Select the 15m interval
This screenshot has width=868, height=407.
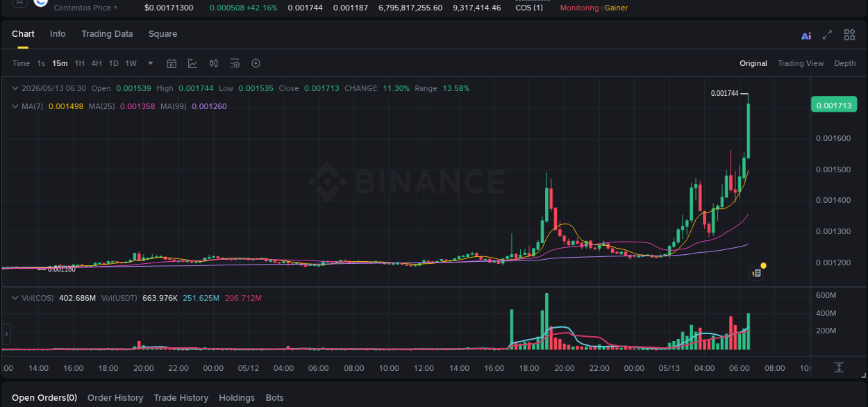tap(60, 63)
